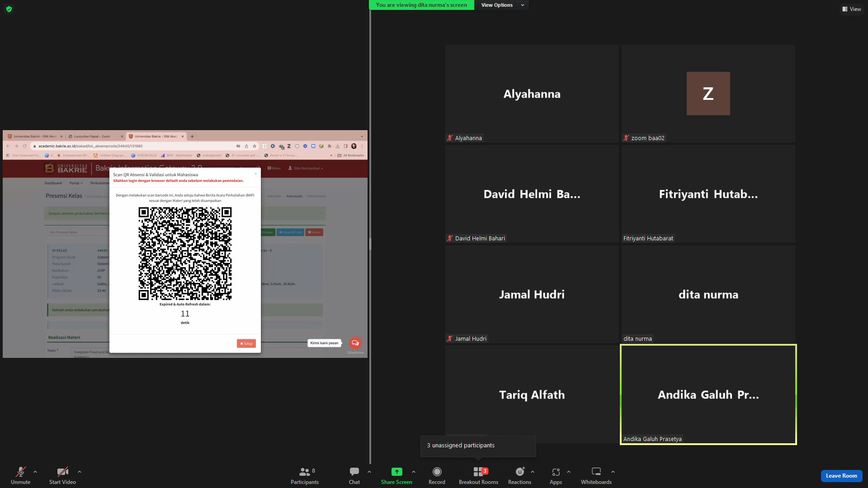Unmute the microphone
Screen dimensions: 868x488
[21, 476]
